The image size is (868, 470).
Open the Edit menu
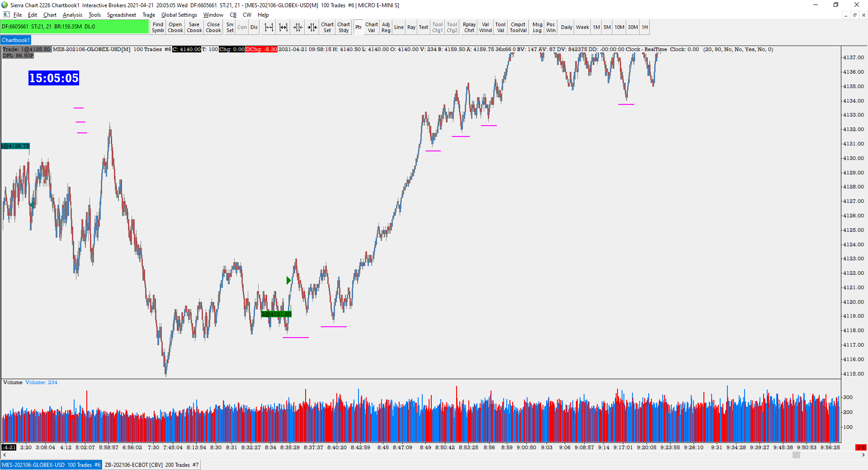click(x=33, y=15)
